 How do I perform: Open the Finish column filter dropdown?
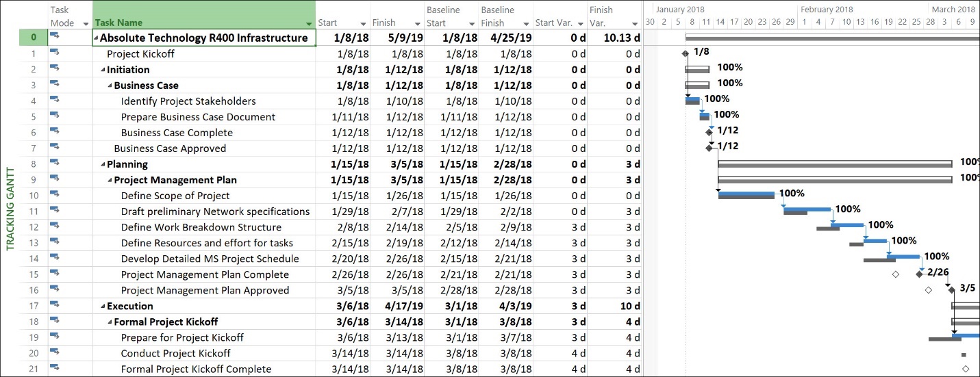(417, 23)
